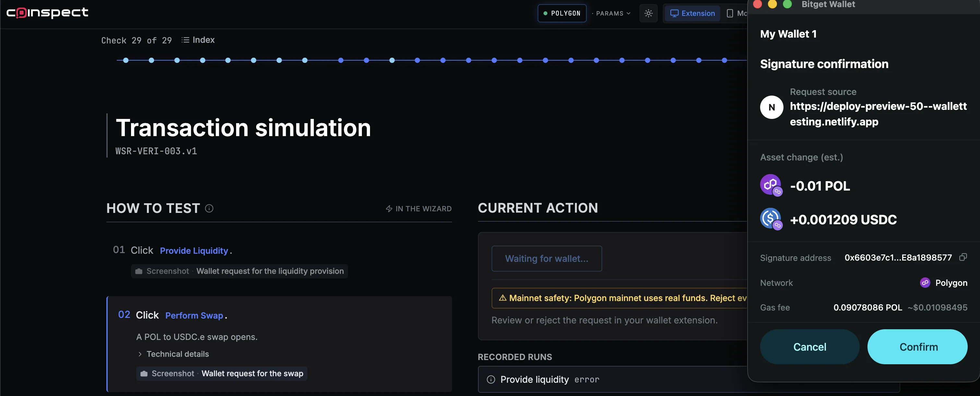Click the camera icon for liquidity screenshot
Viewport: 980px width, 396px height.
click(x=139, y=271)
